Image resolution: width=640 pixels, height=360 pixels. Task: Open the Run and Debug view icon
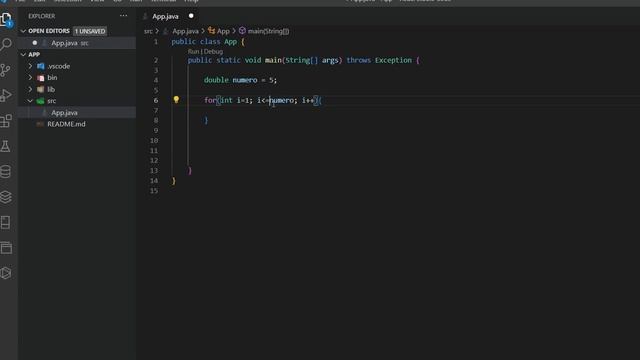coord(6,95)
